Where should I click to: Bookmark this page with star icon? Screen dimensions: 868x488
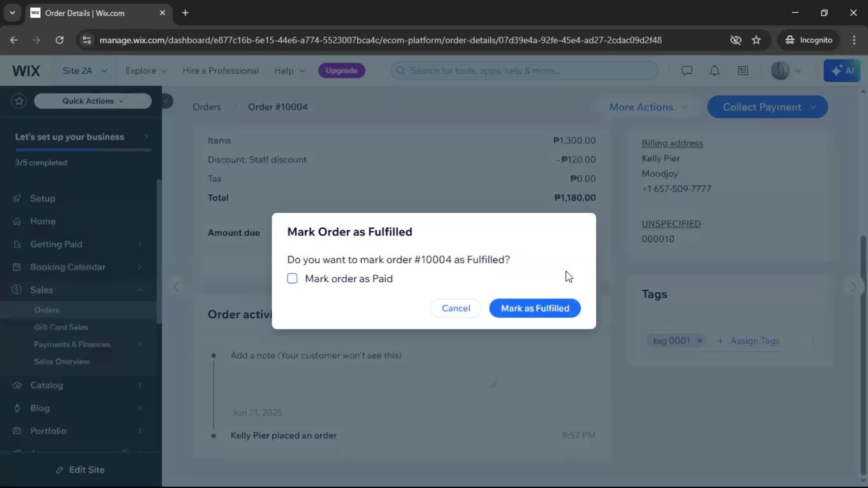tap(756, 40)
